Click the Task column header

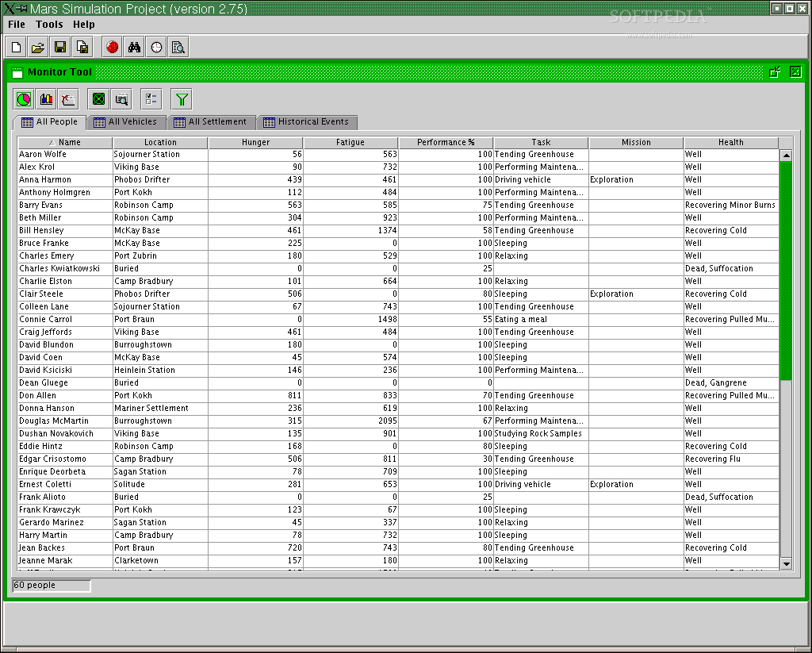[x=541, y=143]
